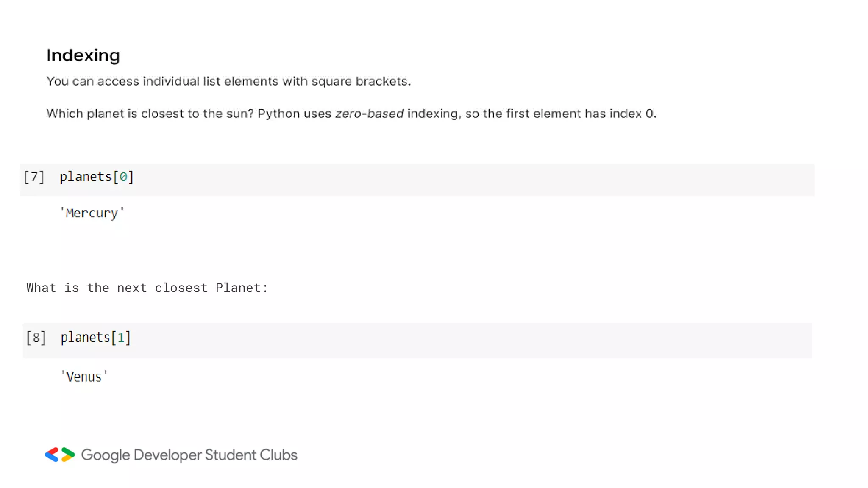Select the 'Mercury' output text

click(92, 213)
